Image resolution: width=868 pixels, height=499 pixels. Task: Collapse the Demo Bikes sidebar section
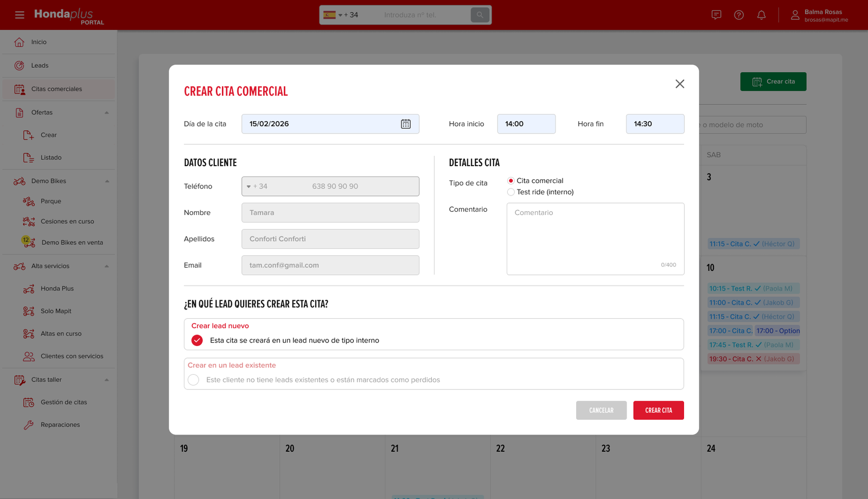coord(107,181)
